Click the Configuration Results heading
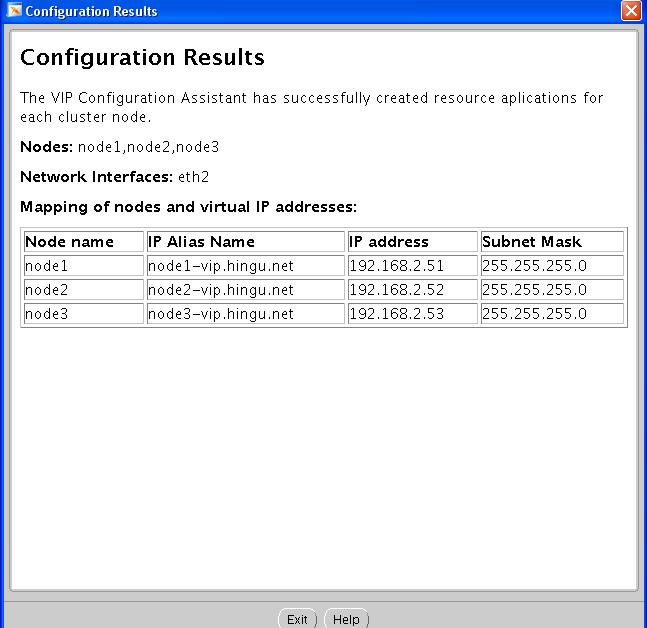This screenshot has height=628, width=647. 142,57
